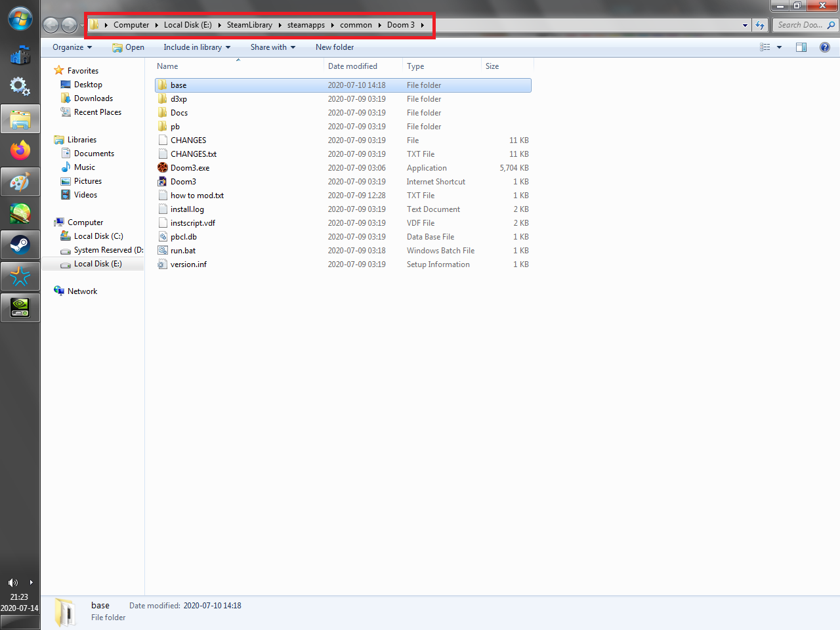Image resolution: width=840 pixels, height=630 pixels.
Task: Navigate to steamapps in the breadcrumb
Action: point(306,25)
